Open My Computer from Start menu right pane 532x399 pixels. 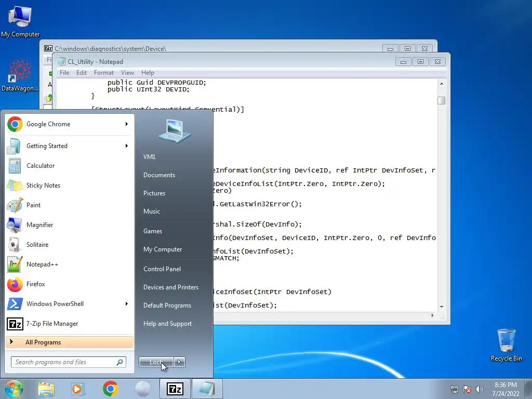[163, 249]
